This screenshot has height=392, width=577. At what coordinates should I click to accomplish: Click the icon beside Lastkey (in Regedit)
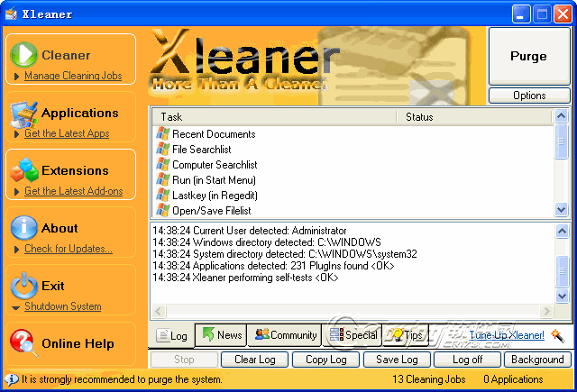[162, 195]
